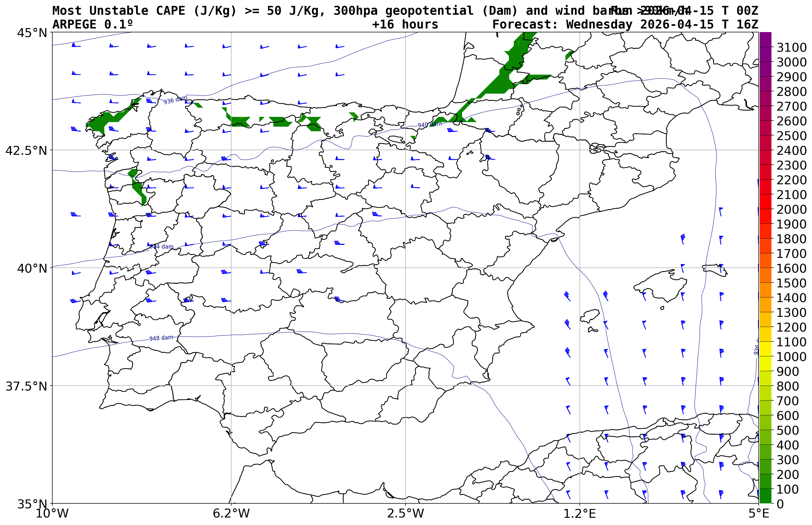This screenshot has width=812, height=525.
Task: Click the purple top of the colorbar
Action: click(765, 39)
